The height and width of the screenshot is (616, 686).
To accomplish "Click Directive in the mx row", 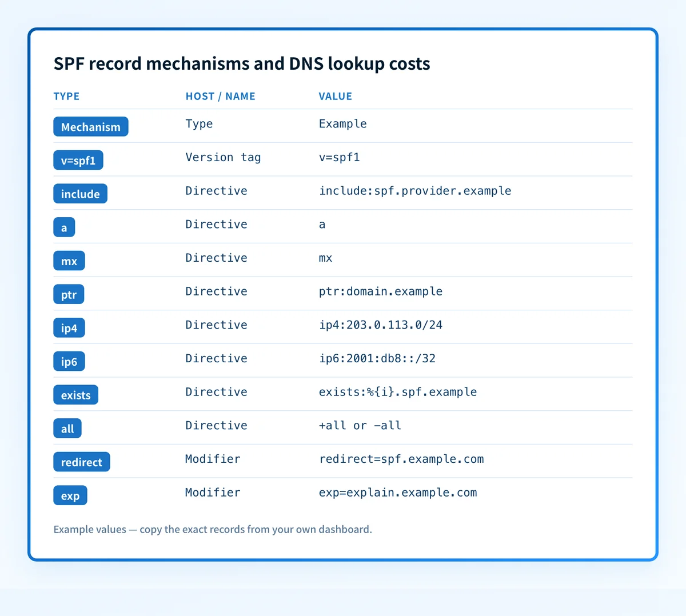I will (x=216, y=258).
